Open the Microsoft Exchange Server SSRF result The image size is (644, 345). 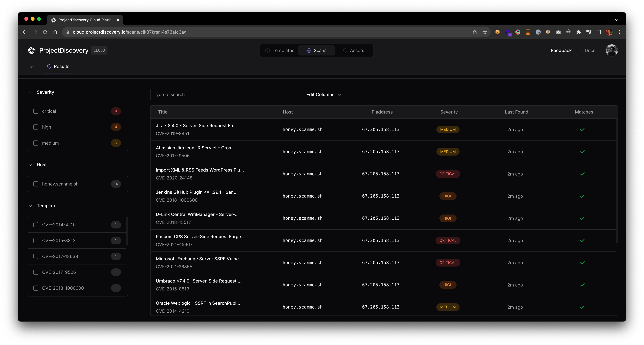tap(199, 259)
